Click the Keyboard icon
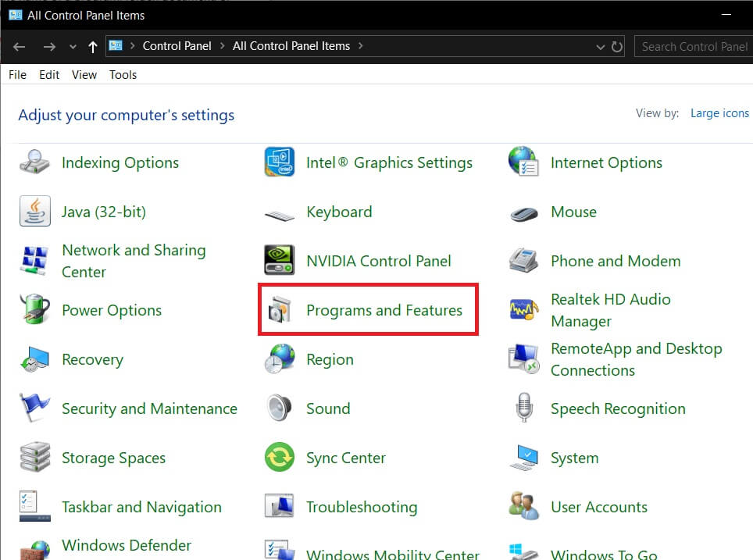The image size is (753, 560). [280, 216]
